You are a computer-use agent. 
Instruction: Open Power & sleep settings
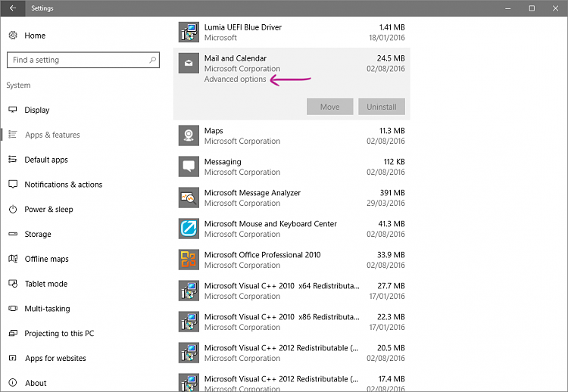point(48,209)
